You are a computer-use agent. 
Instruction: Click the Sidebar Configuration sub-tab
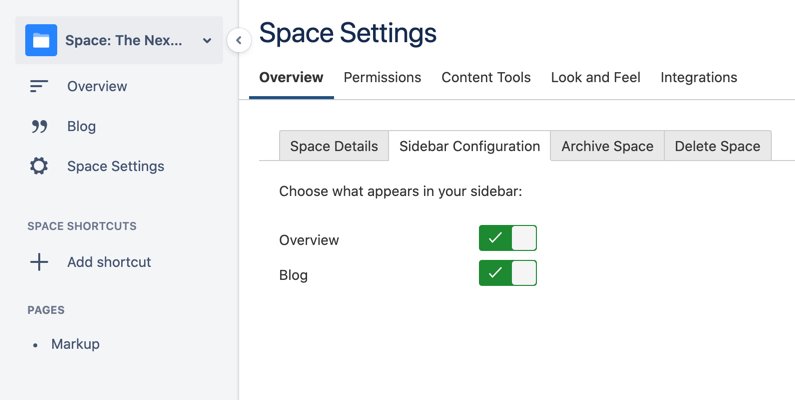pos(469,146)
